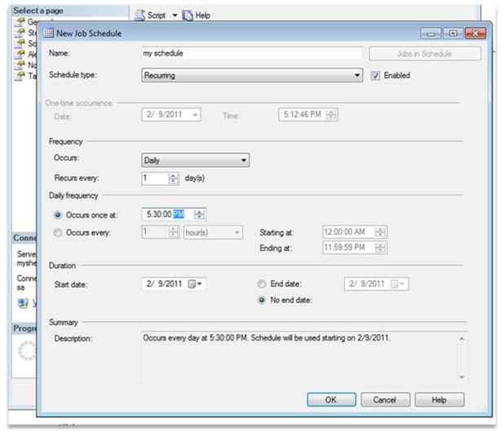Screen dimensions: 504x436
Task: Adjust the Ending at time spinner
Action: point(380,248)
